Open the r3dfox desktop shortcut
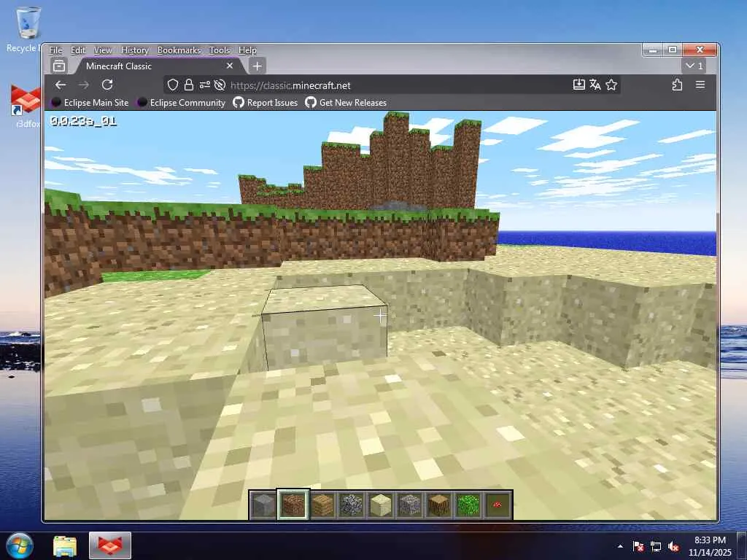 26,106
